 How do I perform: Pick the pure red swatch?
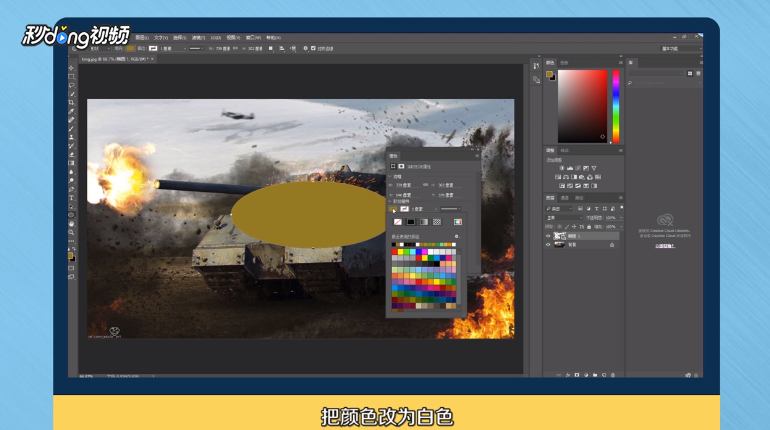coord(394,252)
